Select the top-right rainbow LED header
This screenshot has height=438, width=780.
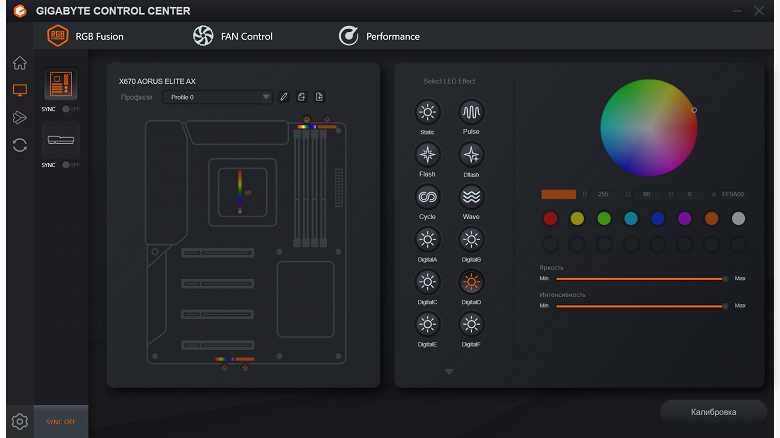[306, 127]
